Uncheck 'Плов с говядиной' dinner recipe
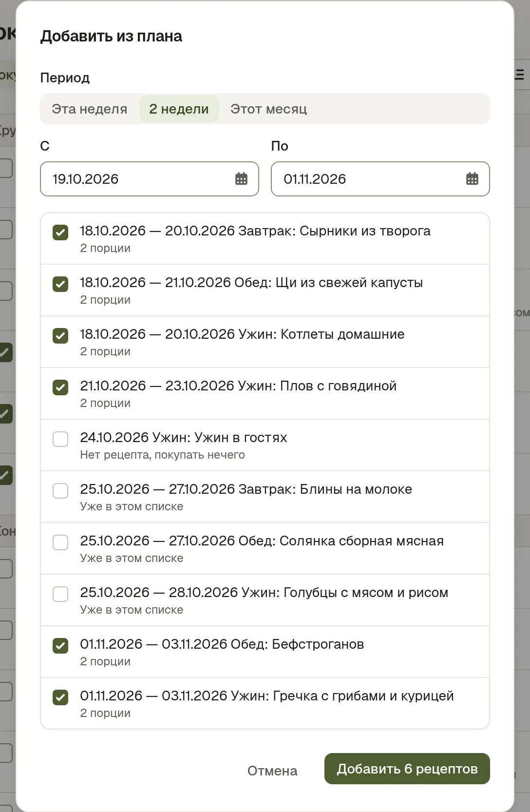The width and height of the screenshot is (530, 812). [60, 387]
